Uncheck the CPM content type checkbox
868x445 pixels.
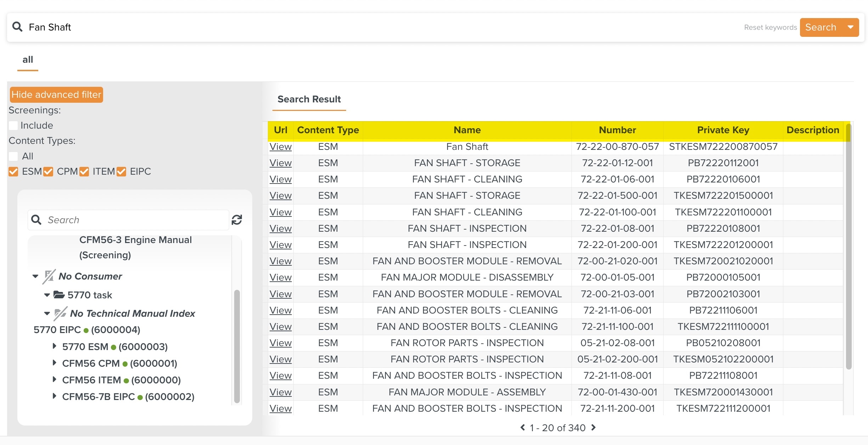click(x=48, y=172)
